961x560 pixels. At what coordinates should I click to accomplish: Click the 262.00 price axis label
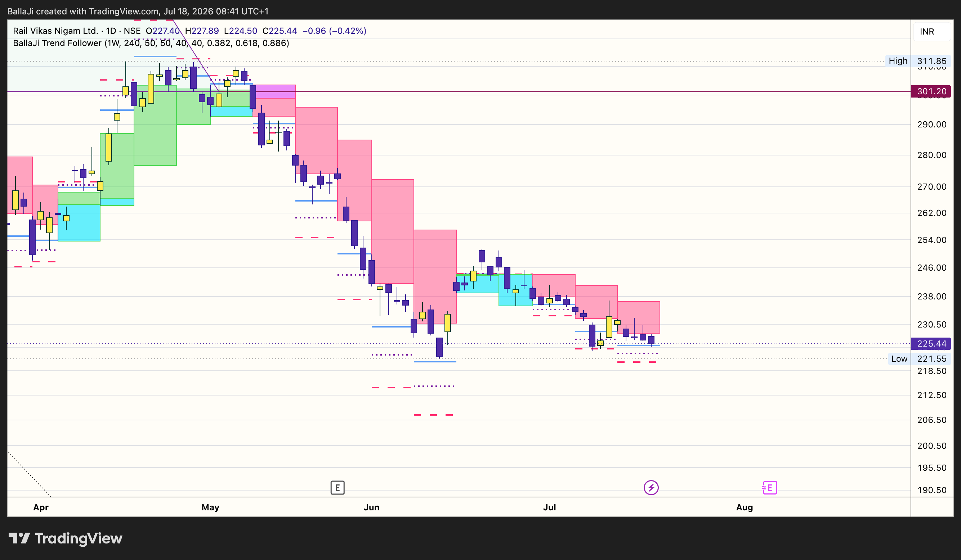tap(931, 213)
